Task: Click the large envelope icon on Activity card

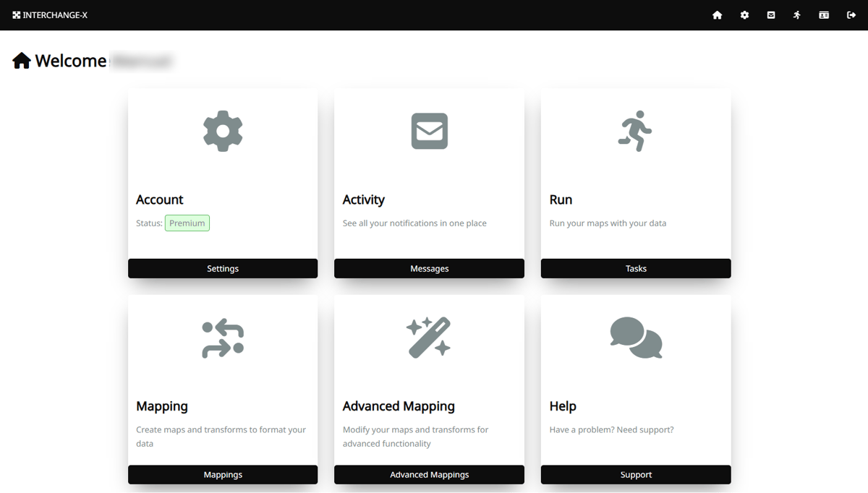Action: point(430,131)
